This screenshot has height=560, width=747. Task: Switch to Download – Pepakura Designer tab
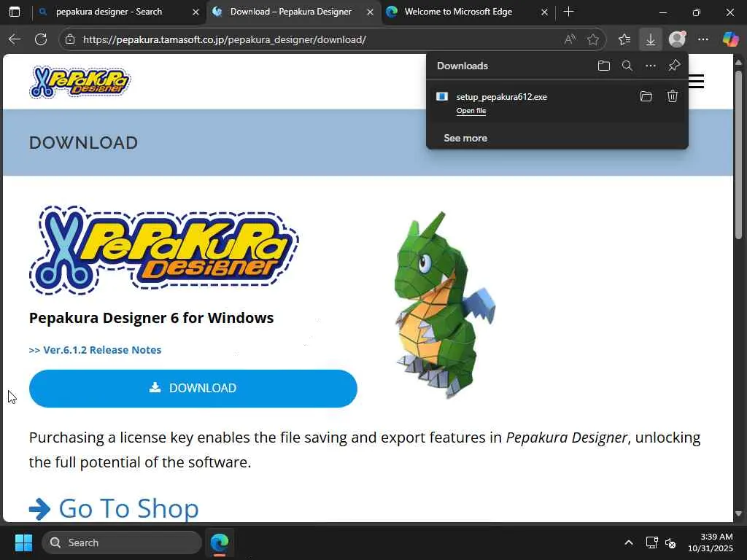290,12
